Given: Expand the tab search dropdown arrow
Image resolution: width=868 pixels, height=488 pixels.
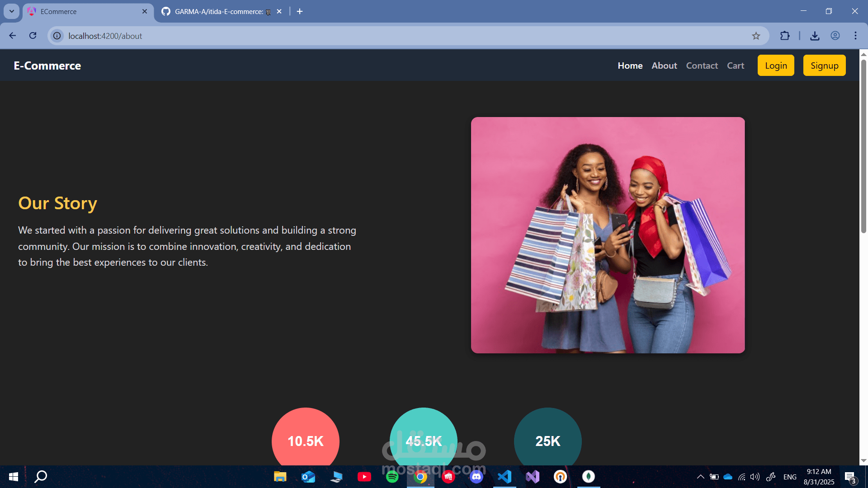Looking at the screenshot, I should [11, 11].
